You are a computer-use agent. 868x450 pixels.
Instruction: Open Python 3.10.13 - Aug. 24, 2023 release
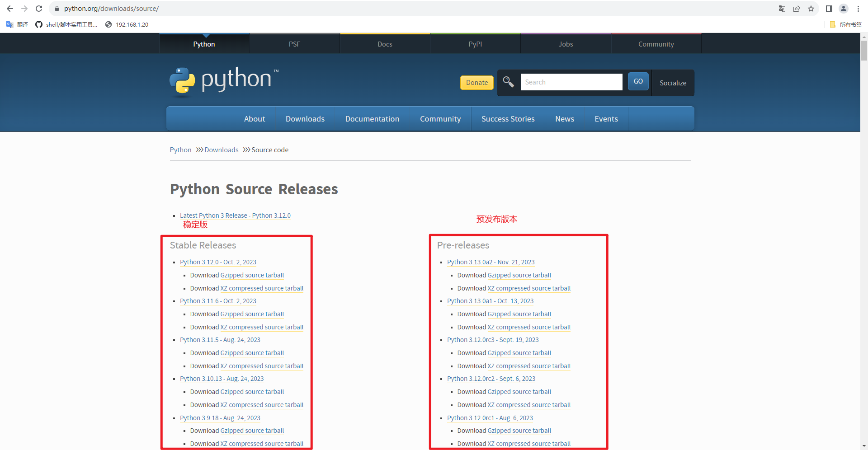click(x=222, y=379)
